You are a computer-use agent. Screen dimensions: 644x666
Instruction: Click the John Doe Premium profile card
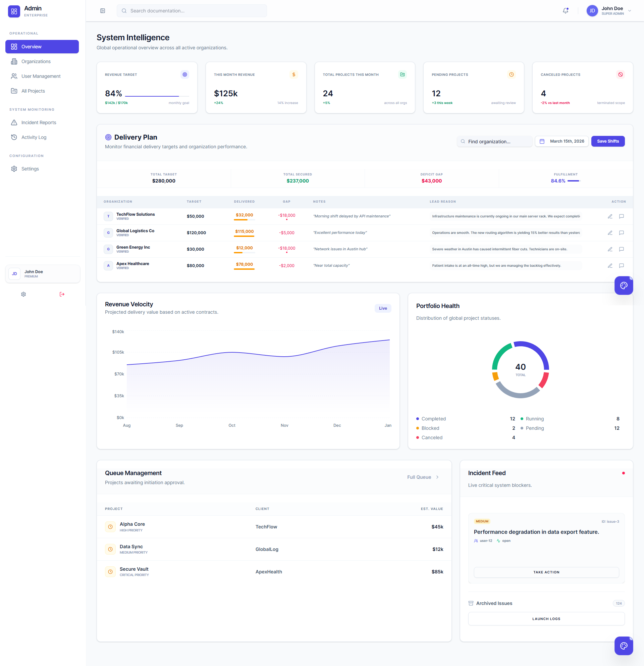(x=43, y=274)
